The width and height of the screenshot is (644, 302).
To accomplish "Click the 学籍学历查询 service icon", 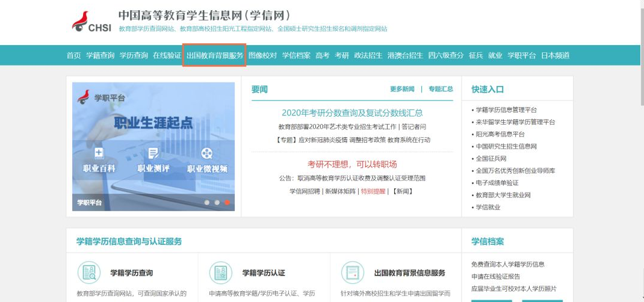I will click(88, 273).
